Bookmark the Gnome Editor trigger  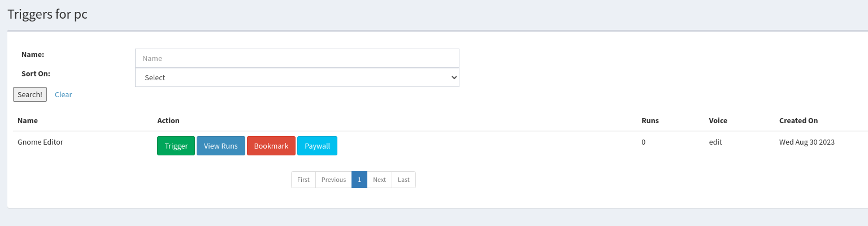click(x=271, y=146)
